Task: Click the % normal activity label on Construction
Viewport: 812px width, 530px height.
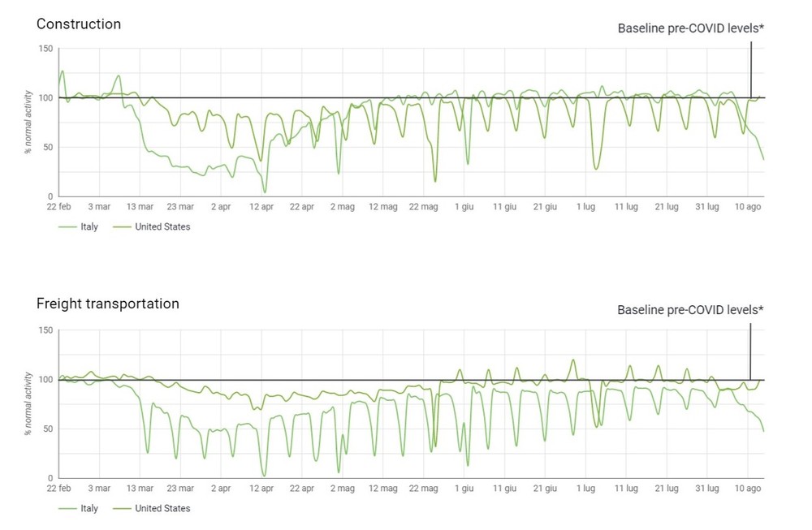Action: tap(28, 122)
